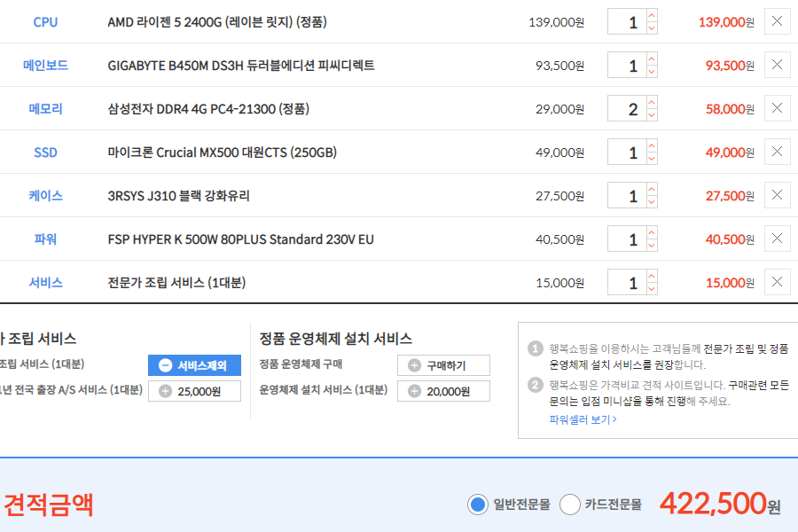This screenshot has height=532, width=798.
Task: Decrease SSD quantity with the down arrow
Action: [x=652, y=159]
